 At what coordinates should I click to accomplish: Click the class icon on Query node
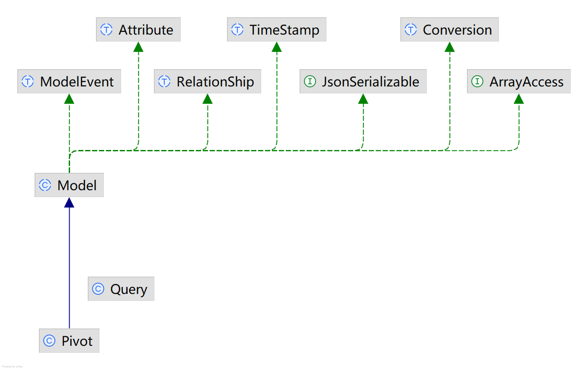(x=98, y=289)
